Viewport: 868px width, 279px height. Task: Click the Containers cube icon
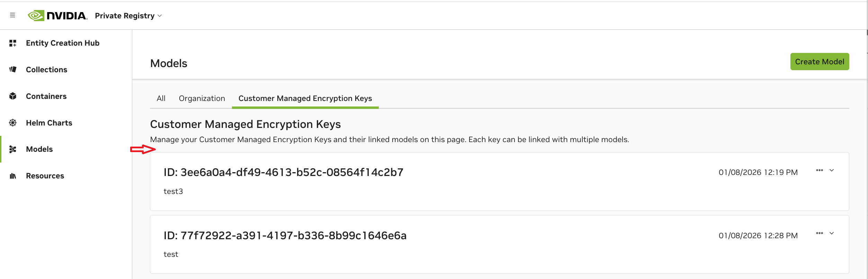point(13,96)
